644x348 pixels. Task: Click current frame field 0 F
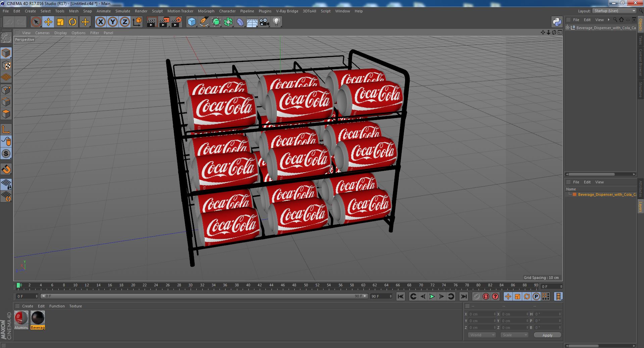(27, 296)
